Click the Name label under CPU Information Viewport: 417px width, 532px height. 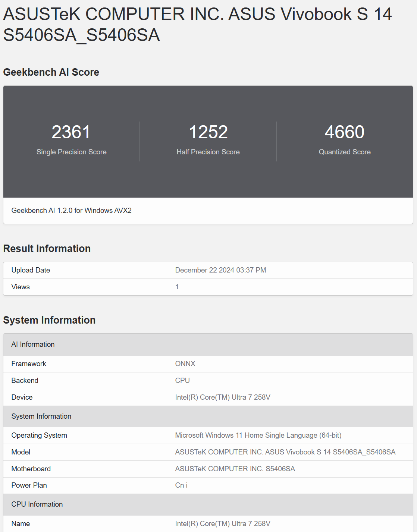click(21, 523)
